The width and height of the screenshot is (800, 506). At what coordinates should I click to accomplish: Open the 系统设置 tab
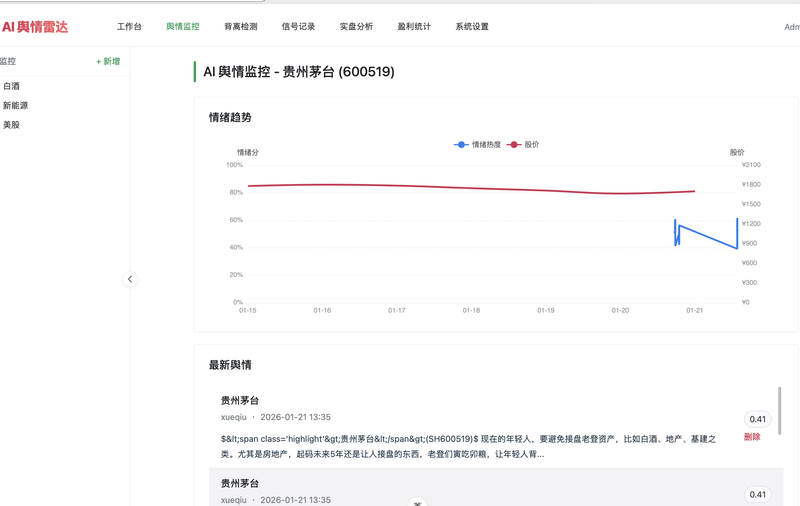coord(472,27)
